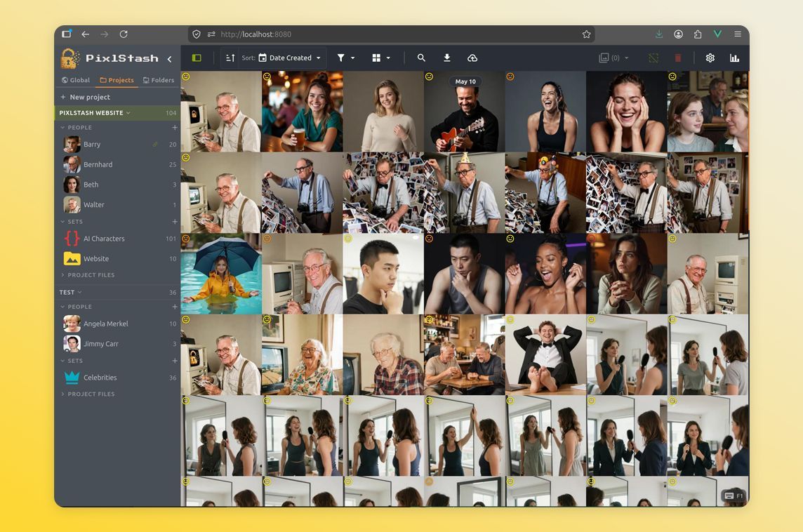
Task: Collapse sidebar with chevron beside PixlStash
Action: pos(169,59)
